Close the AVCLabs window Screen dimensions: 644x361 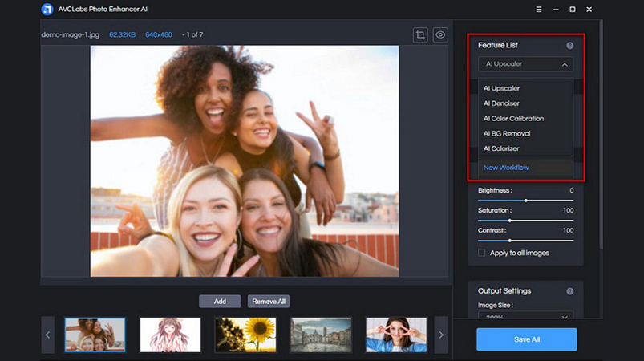(589, 9)
